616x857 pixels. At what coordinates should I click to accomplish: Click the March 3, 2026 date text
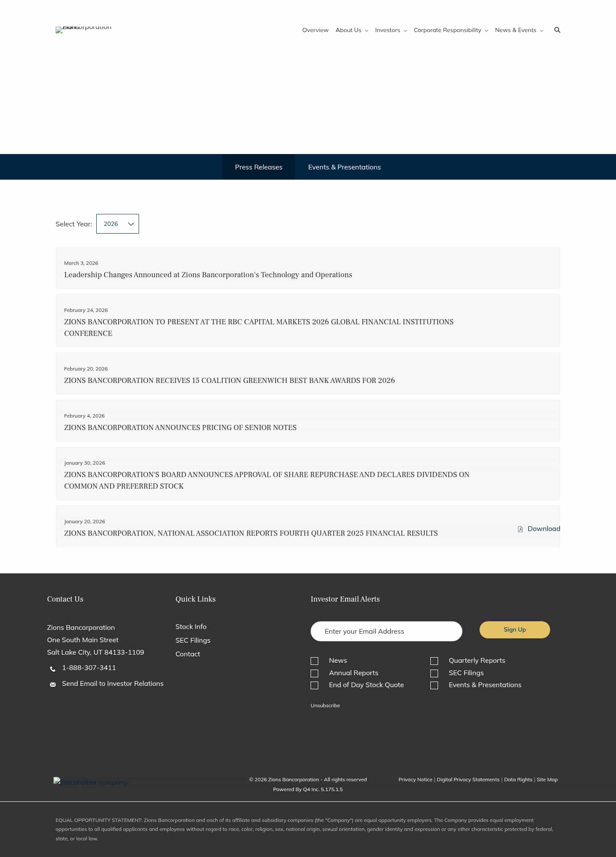coord(81,263)
